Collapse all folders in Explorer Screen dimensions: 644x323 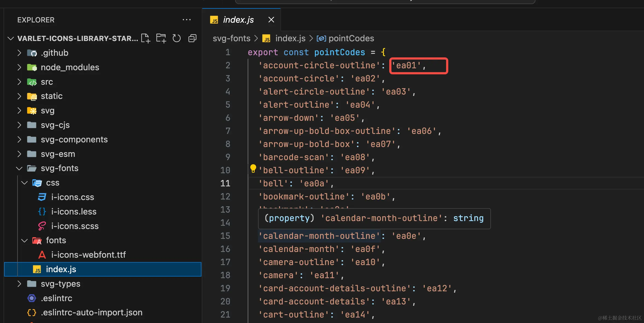[x=192, y=38]
